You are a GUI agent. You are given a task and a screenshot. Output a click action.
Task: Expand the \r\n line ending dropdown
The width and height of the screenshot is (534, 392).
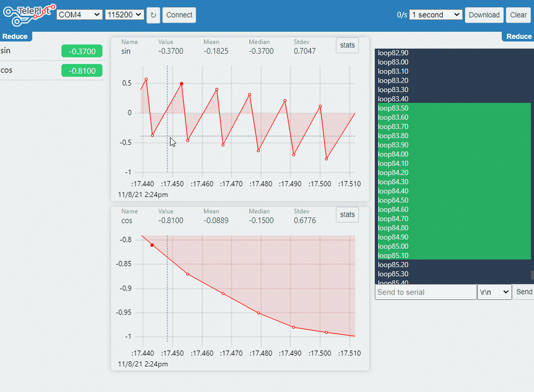pos(494,292)
